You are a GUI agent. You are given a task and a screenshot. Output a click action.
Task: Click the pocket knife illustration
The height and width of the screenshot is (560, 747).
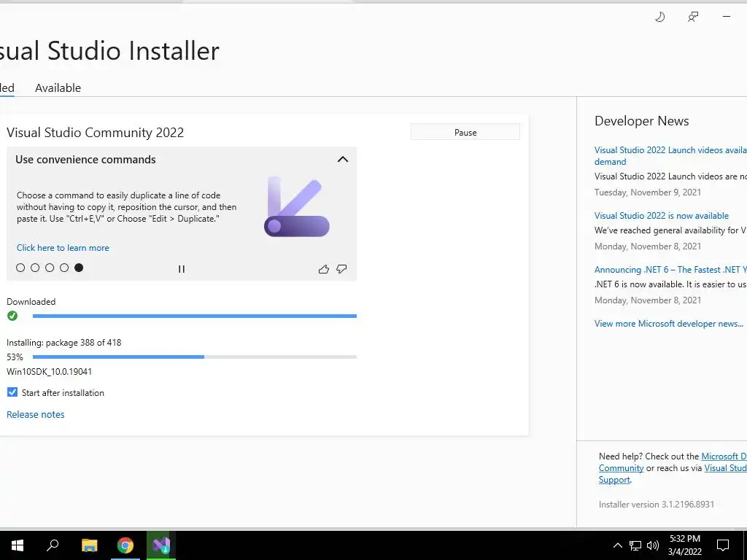click(x=297, y=207)
